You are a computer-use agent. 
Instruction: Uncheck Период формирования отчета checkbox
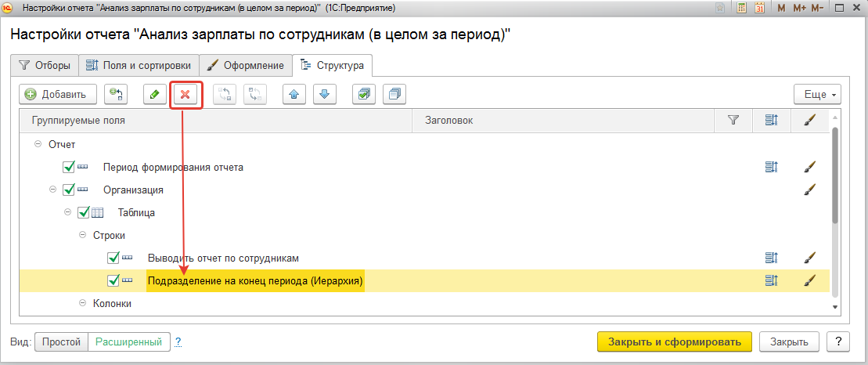point(69,167)
